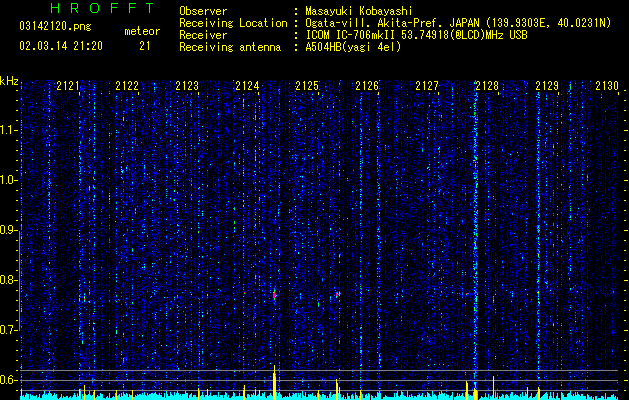Click the kHz axis unit label
Image resolution: width=629 pixels, height=400 pixels.
coord(9,81)
